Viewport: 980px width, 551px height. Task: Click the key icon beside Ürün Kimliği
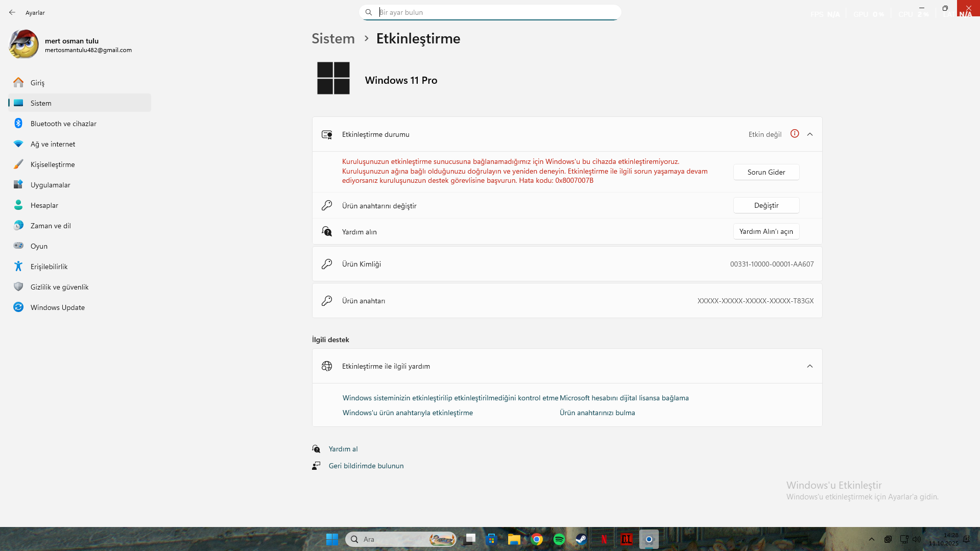pyautogui.click(x=327, y=264)
